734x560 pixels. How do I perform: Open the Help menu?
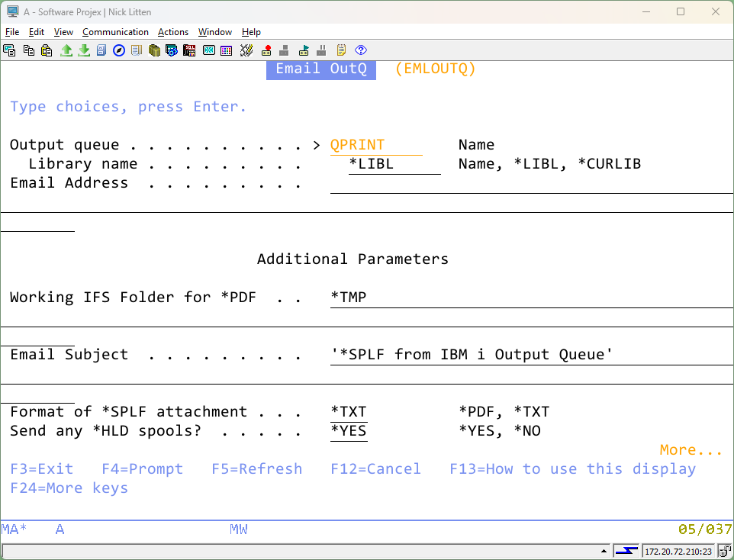[251, 32]
